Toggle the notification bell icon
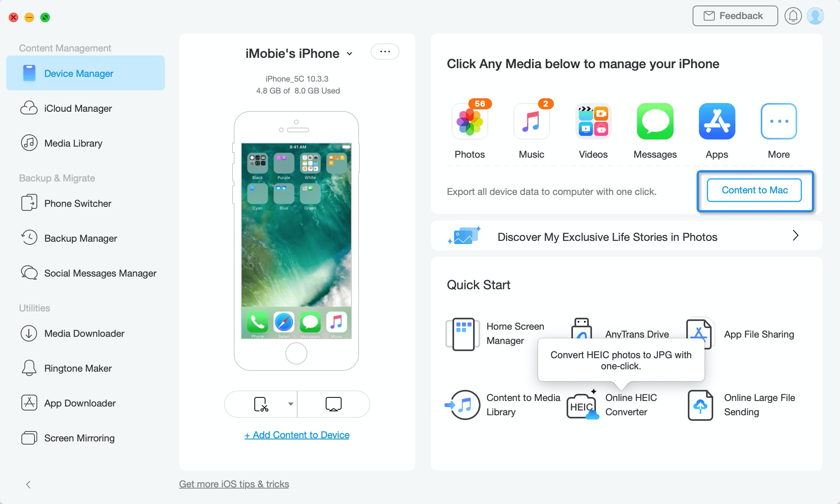Screen dimensions: 840x504 (793, 16)
